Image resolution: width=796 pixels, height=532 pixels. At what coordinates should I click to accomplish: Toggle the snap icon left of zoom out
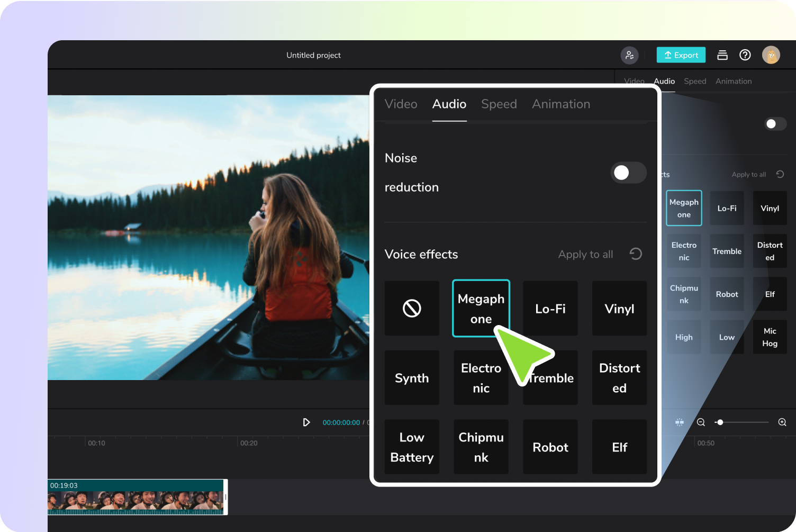click(x=680, y=422)
